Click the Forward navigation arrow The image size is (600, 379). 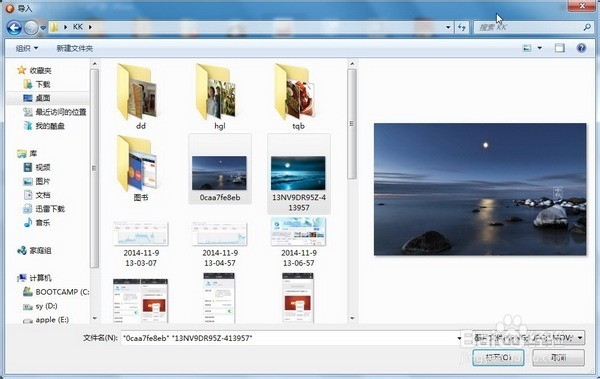click(31, 28)
